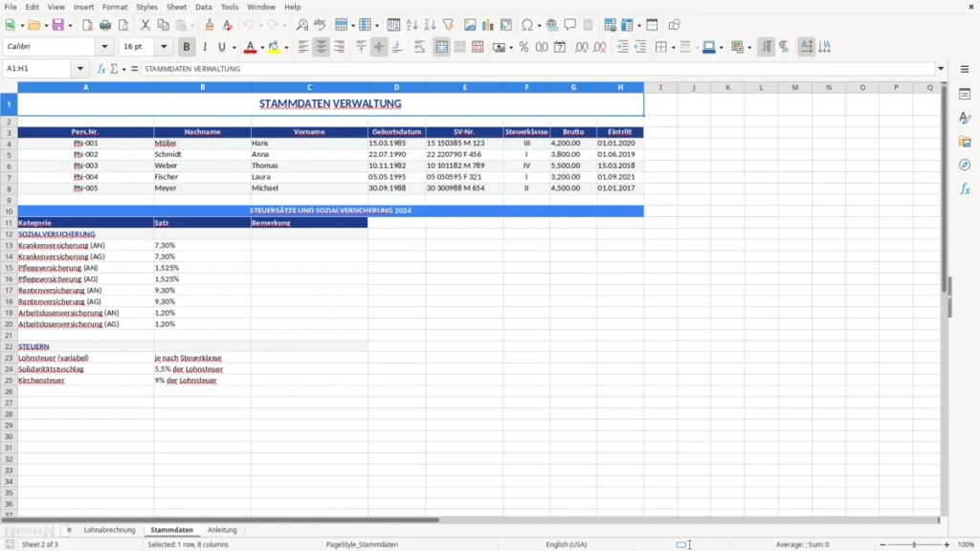
Task: Open the Calibri font name dropdown
Action: (x=104, y=46)
